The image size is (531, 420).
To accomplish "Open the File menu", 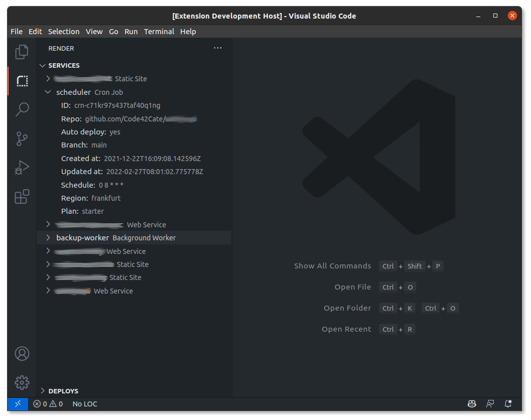I will (x=17, y=32).
